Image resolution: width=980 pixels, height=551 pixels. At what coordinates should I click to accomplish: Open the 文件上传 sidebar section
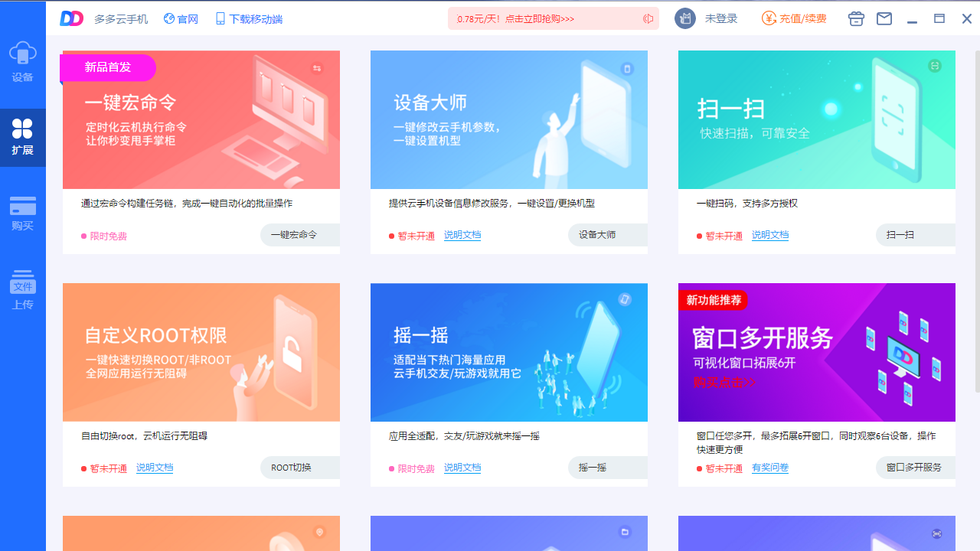[23, 290]
